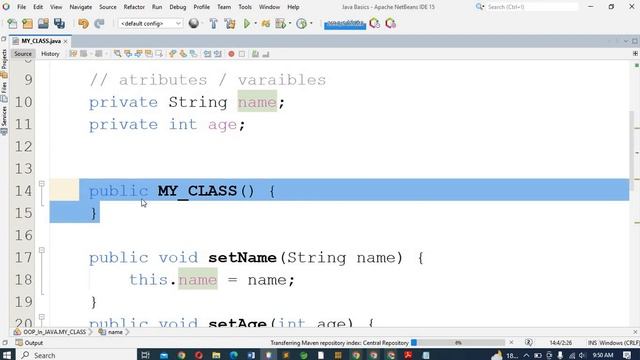Image resolution: width=640 pixels, height=360 pixels.
Task: Open the default config combo box
Action: coord(151,24)
